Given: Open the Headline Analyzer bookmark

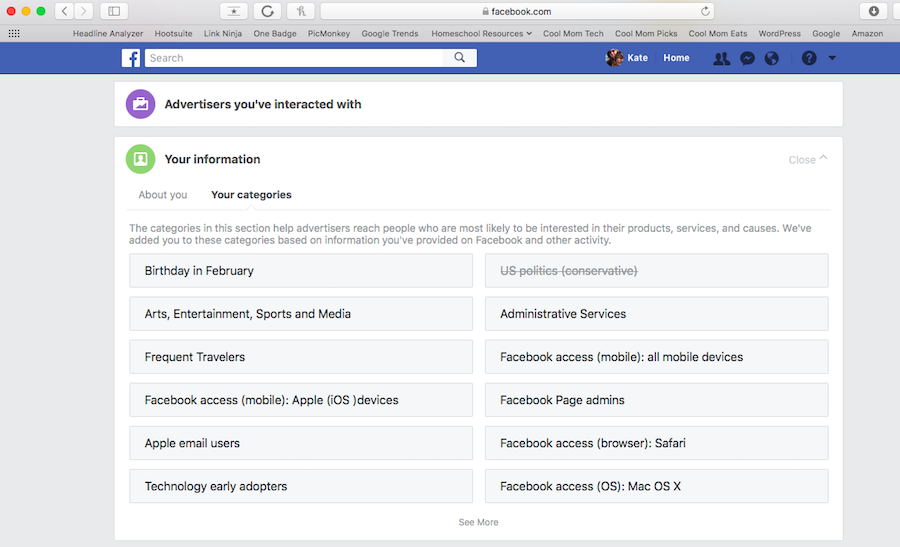Looking at the screenshot, I should [108, 33].
